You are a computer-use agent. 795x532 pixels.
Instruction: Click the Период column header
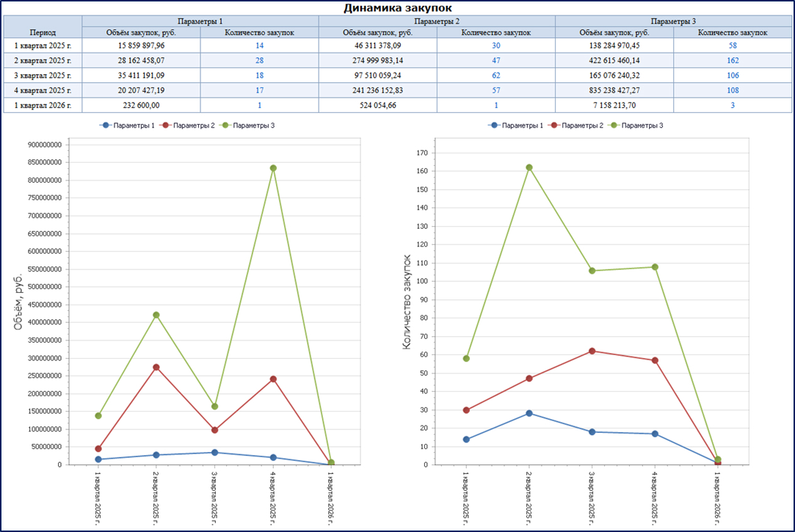pyautogui.click(x=43, y=32)
